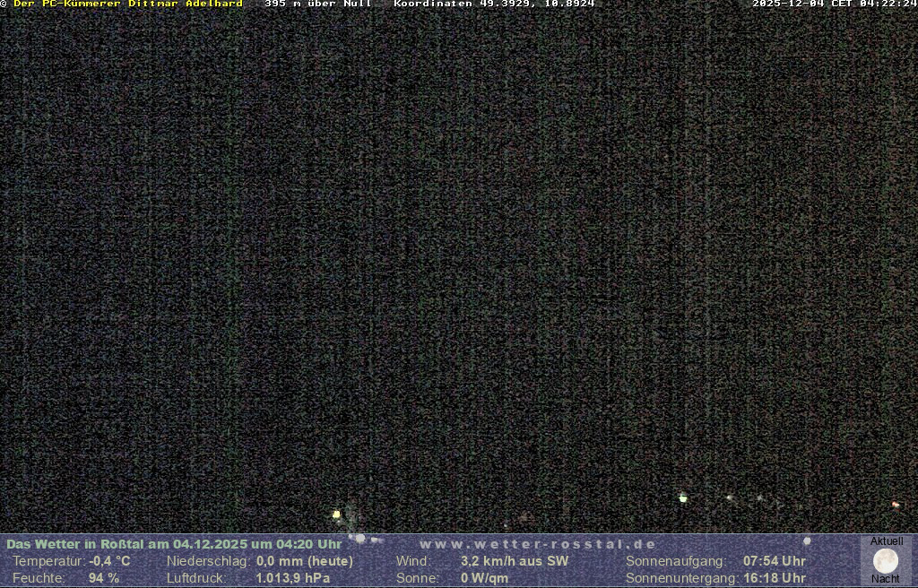Click the Niederschlag value 0,0 mm (heute)
Viewport: 918px width, 588px height.
[x=305, y=561]
